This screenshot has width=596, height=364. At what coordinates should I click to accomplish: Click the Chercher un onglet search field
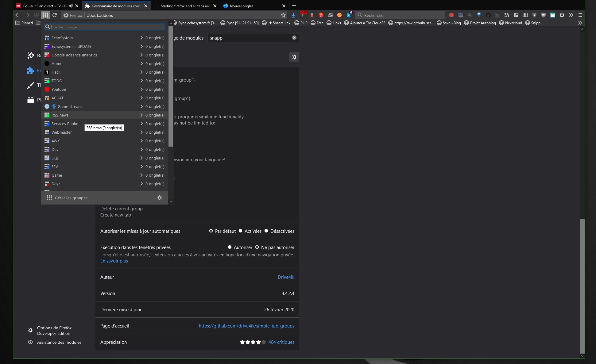(x=104, y=27)
